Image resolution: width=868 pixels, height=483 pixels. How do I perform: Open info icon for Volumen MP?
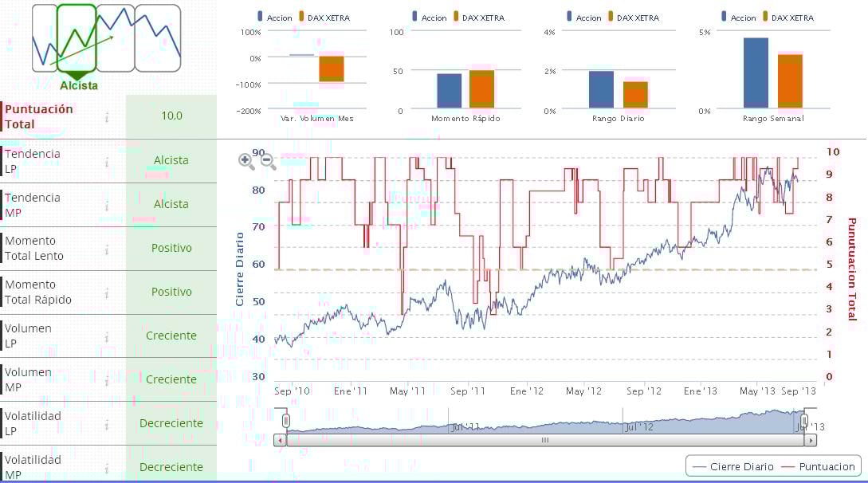tap(107, 380)
